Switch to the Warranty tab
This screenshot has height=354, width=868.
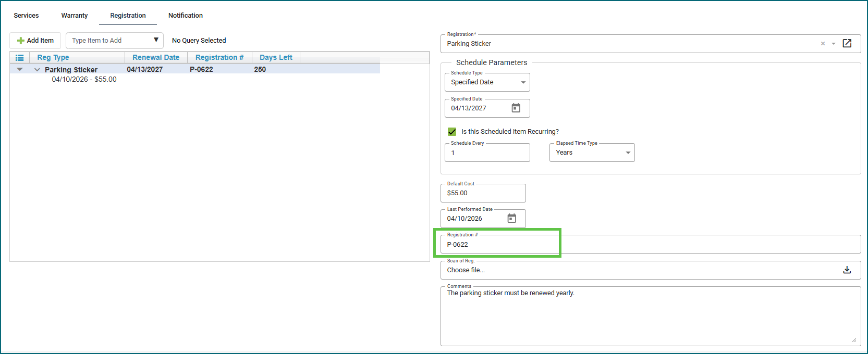75,16
